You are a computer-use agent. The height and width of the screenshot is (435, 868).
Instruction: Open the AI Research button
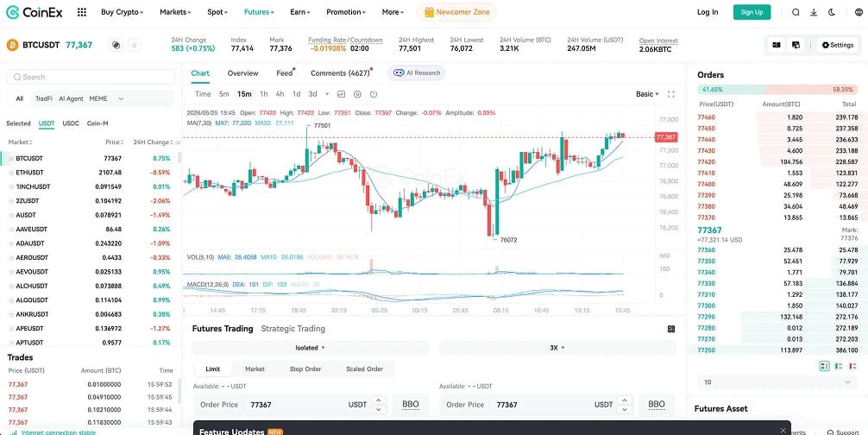pos(417,73)
